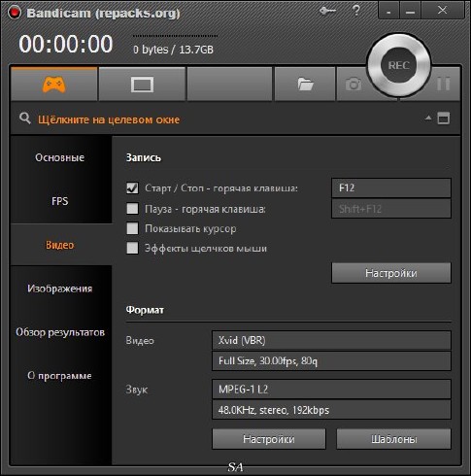This screenshot has height=476, width=471.
Task: Switch to screen rectangle recording mode
Action: tap(142, 85)
